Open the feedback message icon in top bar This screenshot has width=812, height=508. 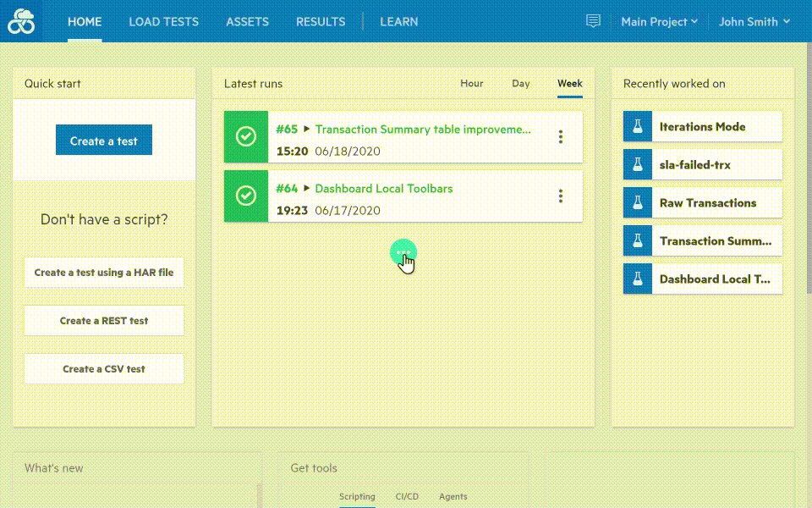click(x=592, y=21)
